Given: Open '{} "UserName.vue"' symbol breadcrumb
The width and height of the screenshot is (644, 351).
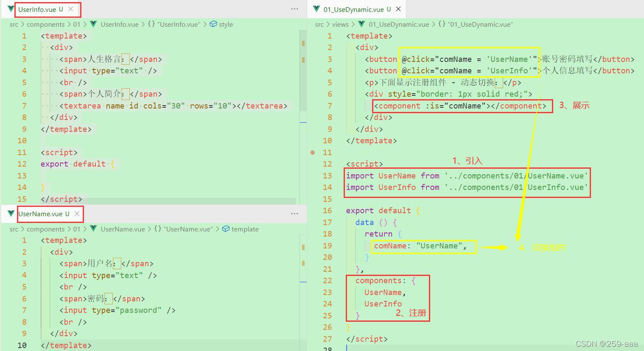Looking at the screenshot, I should [183, 229].
